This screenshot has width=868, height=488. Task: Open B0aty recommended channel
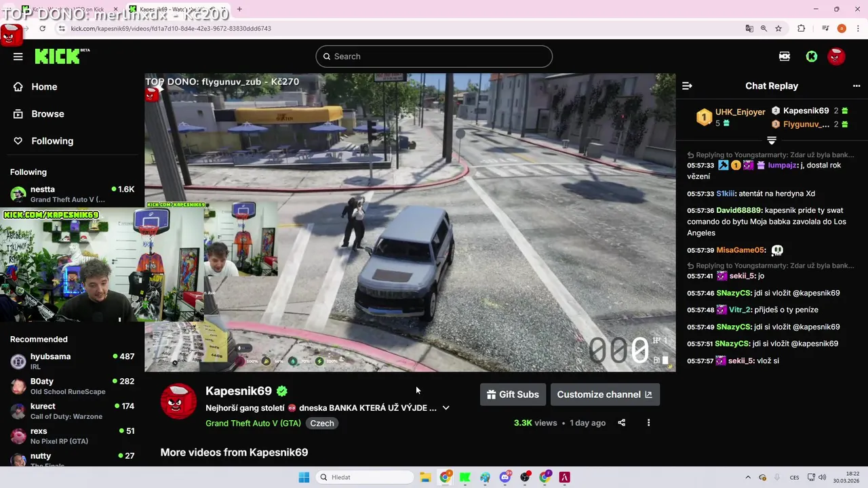pos(72,386)
